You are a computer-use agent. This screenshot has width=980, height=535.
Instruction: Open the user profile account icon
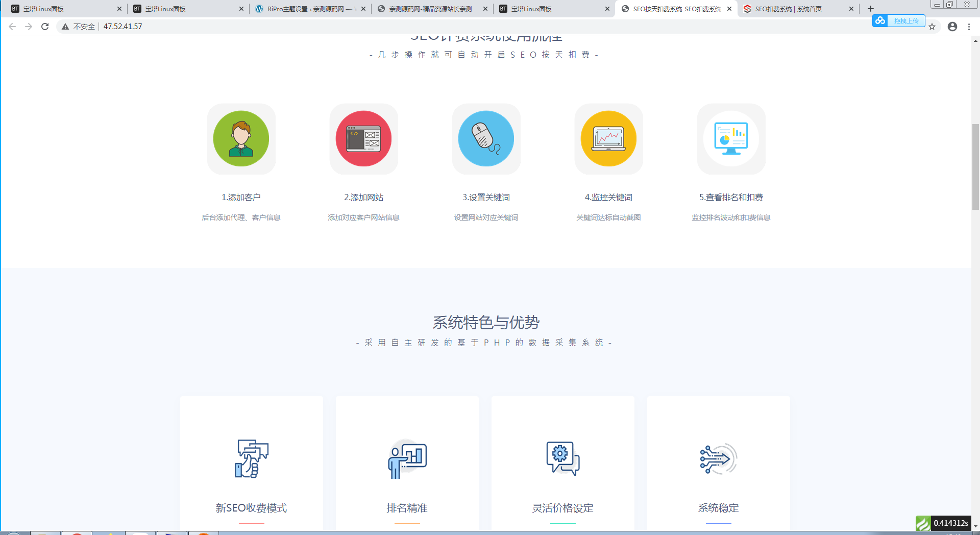[952, 27]
